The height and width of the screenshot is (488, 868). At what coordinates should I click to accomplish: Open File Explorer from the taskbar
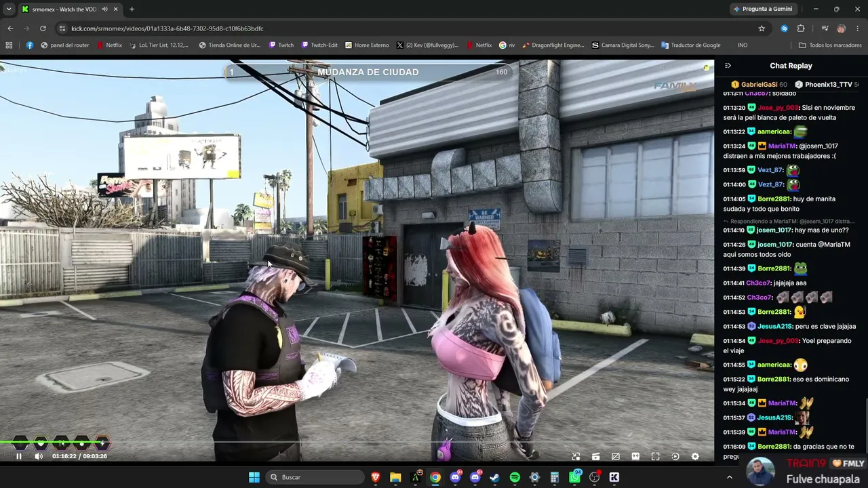point(395,477)
